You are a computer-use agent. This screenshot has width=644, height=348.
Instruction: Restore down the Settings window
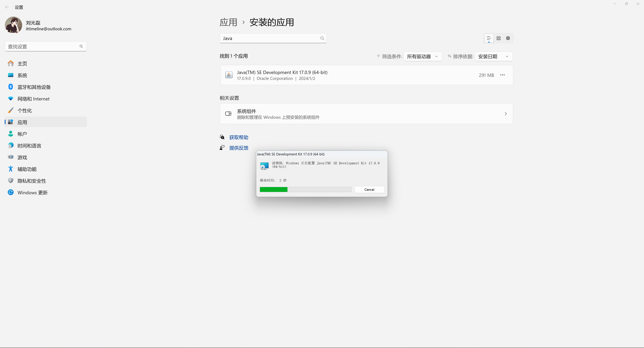pyautogui.click(x=626, y=4)
